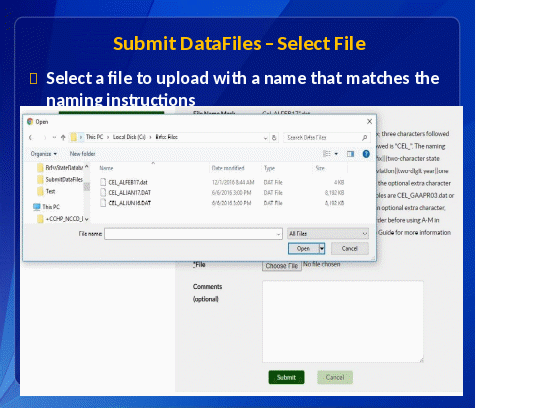Image resolution: width=544 pixels, height=408 pixels.
Task: Sort files by the Name column
Action: (107, 168)
